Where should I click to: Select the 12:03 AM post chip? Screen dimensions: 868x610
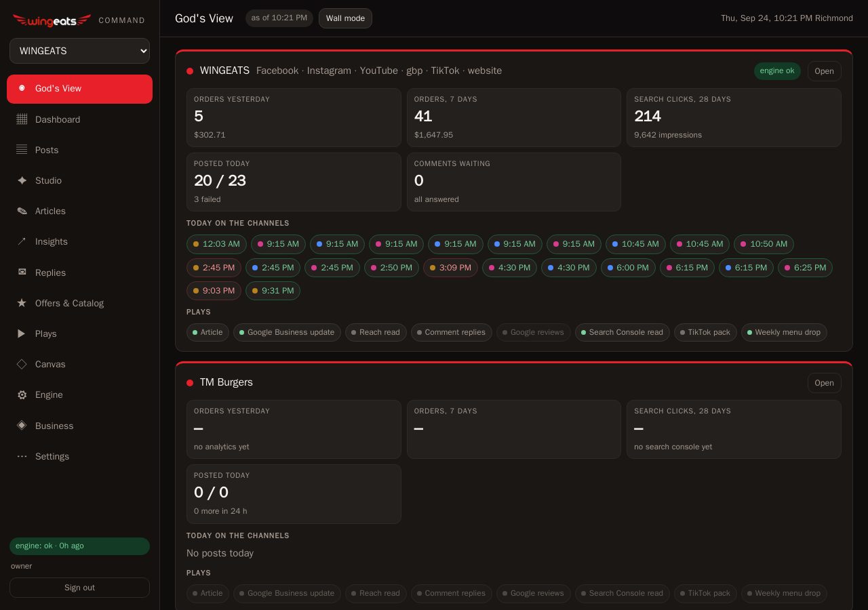tap(216, 244)
